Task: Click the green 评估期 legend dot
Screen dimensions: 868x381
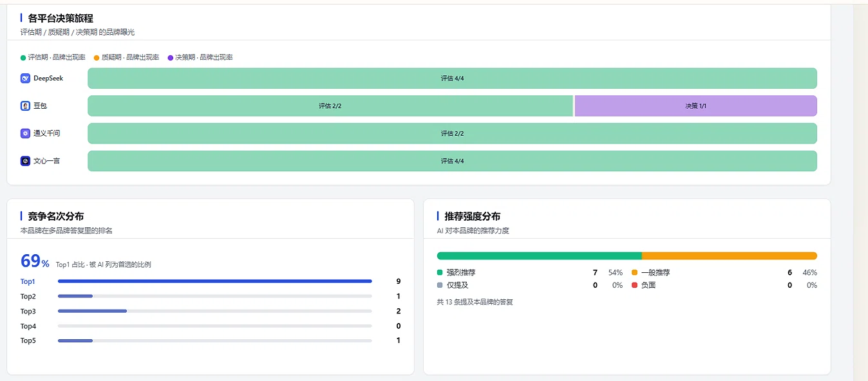Action: (x=23, y=57)
